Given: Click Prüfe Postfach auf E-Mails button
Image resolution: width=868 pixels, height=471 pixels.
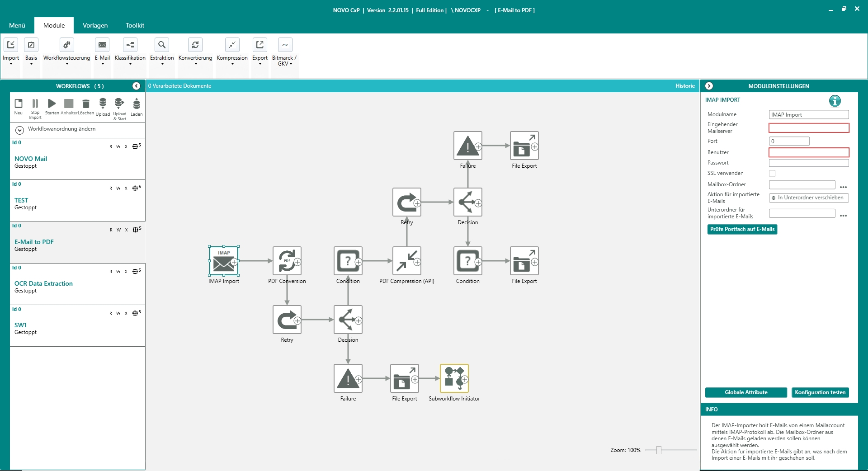Looking at the screenshot, I should [742, 229].
